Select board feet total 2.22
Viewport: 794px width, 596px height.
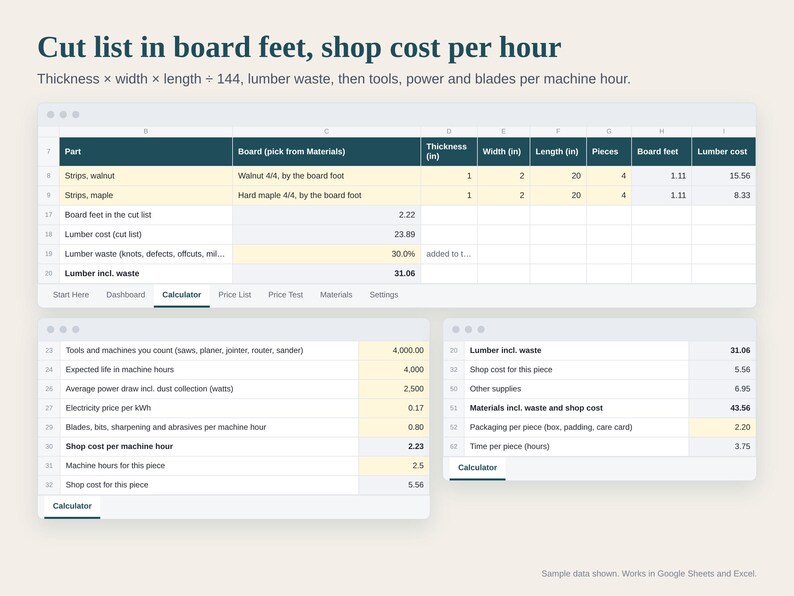pyautogui.click(x=326, y=215)
